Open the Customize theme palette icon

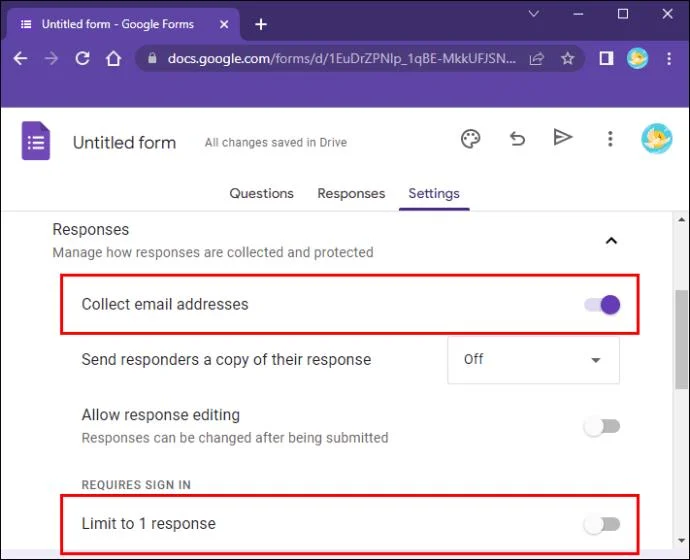point(470,139)
